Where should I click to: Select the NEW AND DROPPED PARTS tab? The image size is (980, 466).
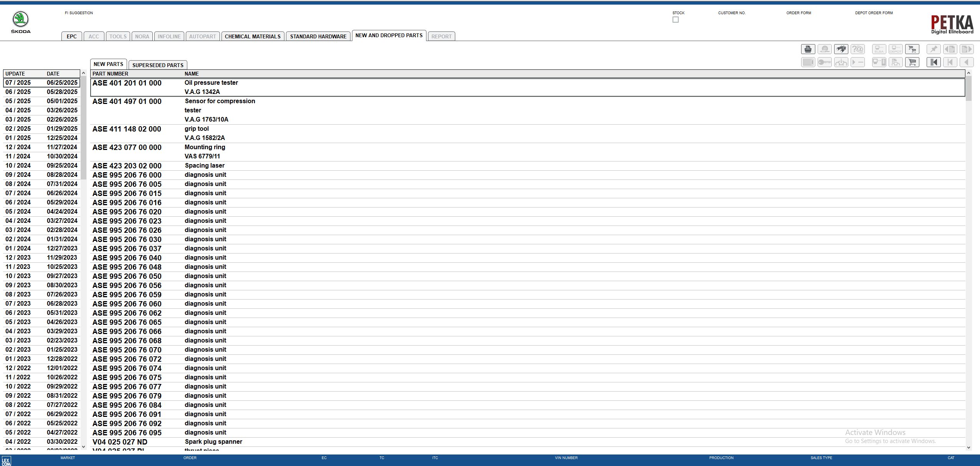(x=389, y=35)
